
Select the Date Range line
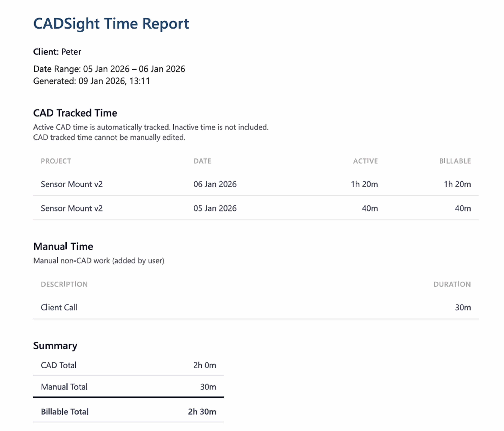click(x=109, y=69)
